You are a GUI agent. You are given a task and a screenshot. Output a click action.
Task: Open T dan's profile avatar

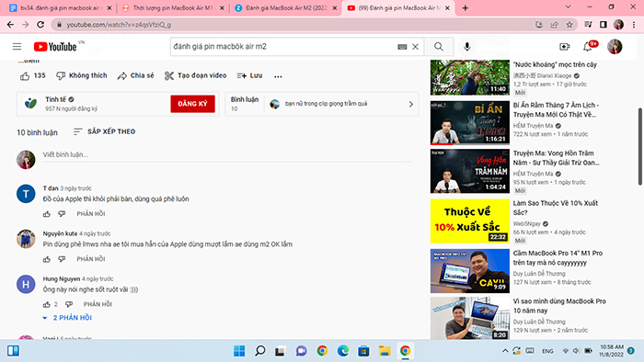[x=26, y=194]
